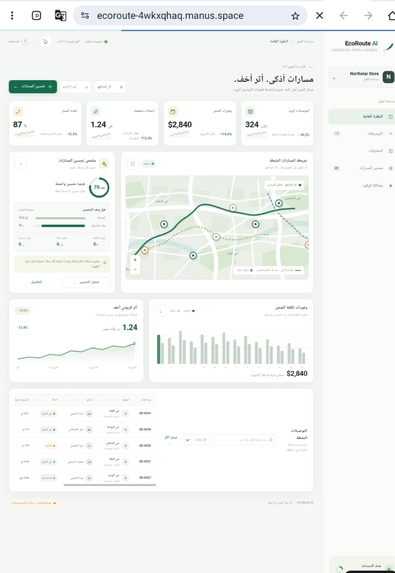The height and width of the screenshot is (573, 395).
Task: Click the wallet icon on the $2,840 card
Action: click(173, 111)
